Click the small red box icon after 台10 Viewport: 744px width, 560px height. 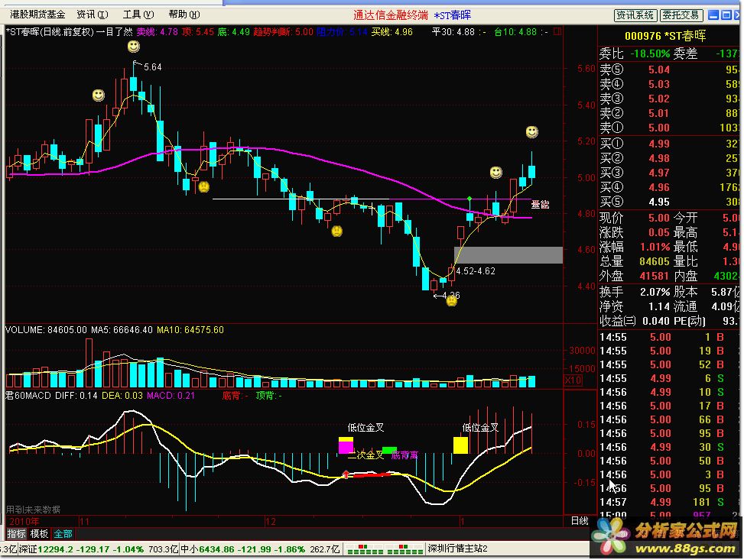click(557, 32)
